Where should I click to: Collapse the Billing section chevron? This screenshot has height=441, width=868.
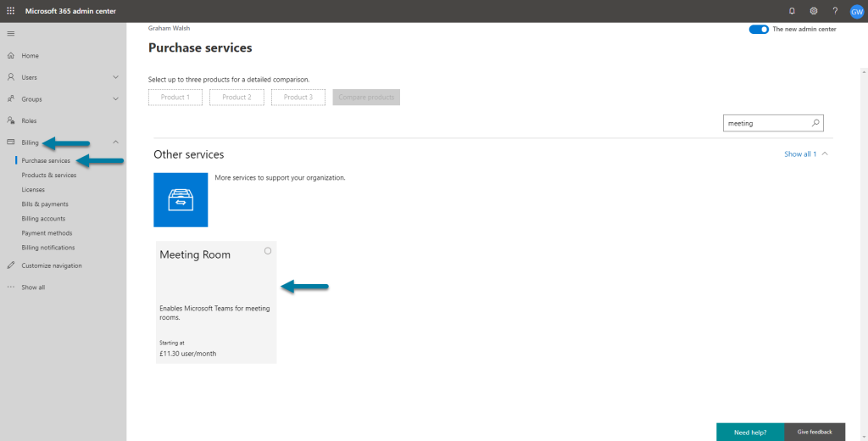[x=115, y=142]
